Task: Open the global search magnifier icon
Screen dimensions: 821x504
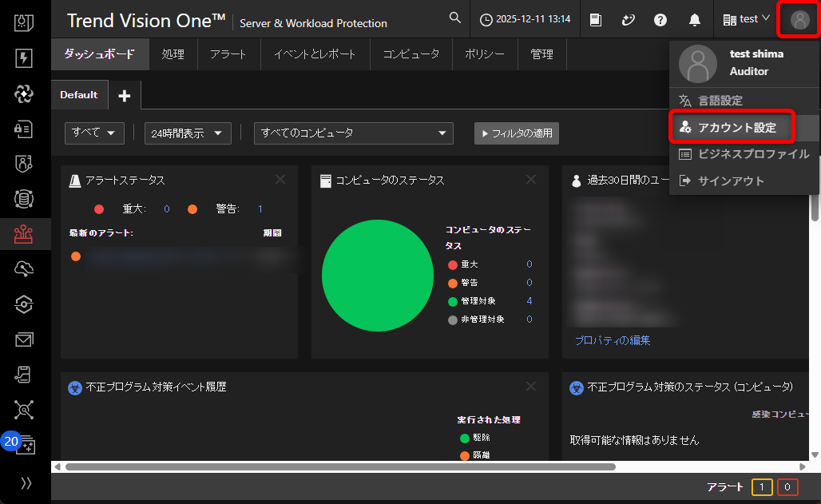Action: (454, 18)
